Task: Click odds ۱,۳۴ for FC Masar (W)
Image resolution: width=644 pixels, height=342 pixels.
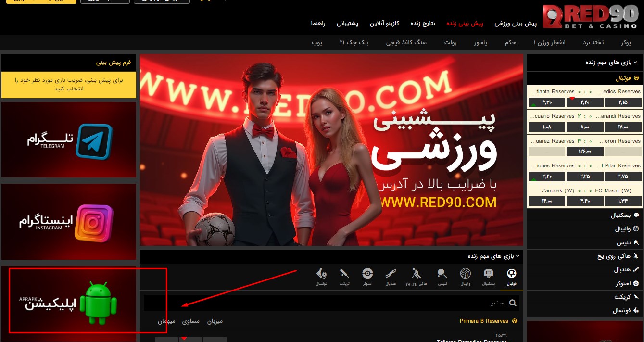Action: click(x=623, y=201)
